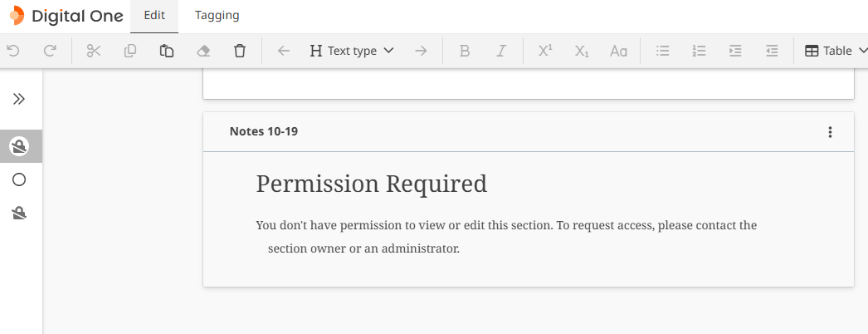Toggle Bold formatting
868x334 pixels.
click(465, 51)
